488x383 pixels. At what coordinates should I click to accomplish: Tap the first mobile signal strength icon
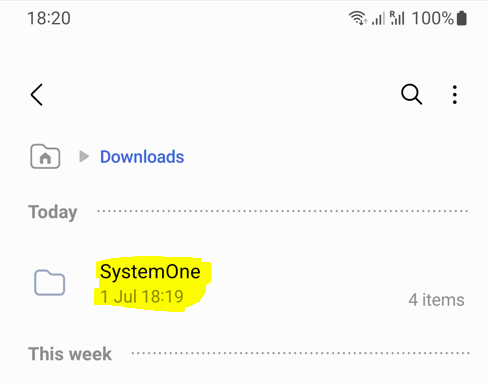tap(378, 18)
